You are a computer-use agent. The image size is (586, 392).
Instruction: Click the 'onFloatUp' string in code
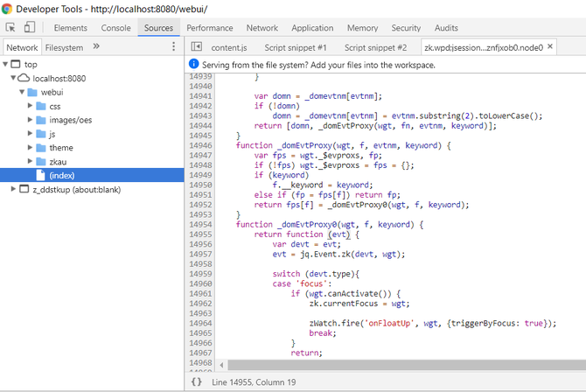pyautogui.click(x=389, y=324)
